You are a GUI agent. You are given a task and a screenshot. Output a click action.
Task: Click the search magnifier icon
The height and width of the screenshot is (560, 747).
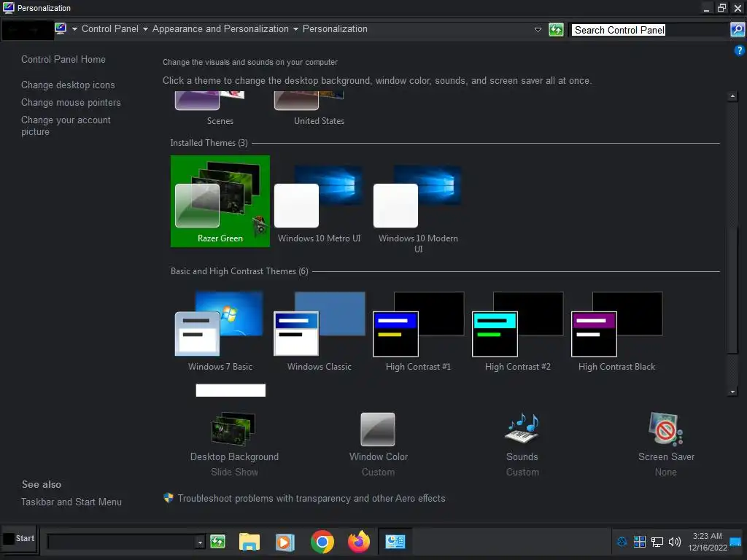click(x=737, y=29)
